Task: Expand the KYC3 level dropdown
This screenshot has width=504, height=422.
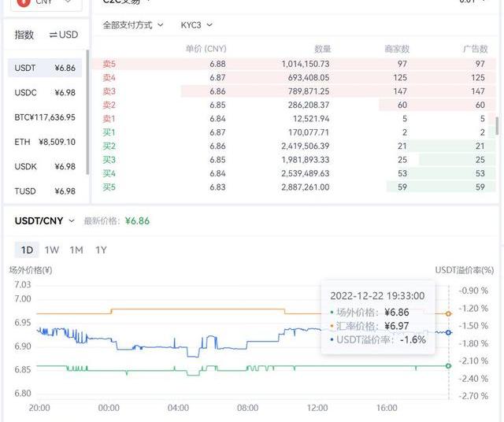Action: (196, 25)
